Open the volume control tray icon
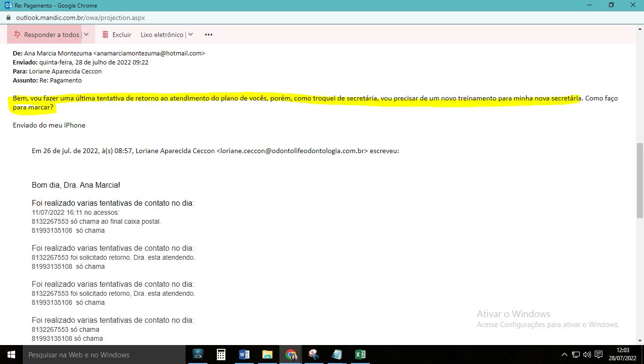 tap(587, 355)
